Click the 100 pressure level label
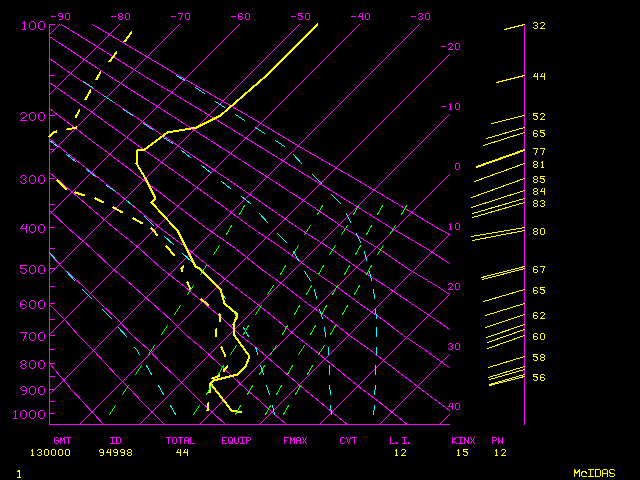Screen dimensions: 640x480 (x=33, y=25)
